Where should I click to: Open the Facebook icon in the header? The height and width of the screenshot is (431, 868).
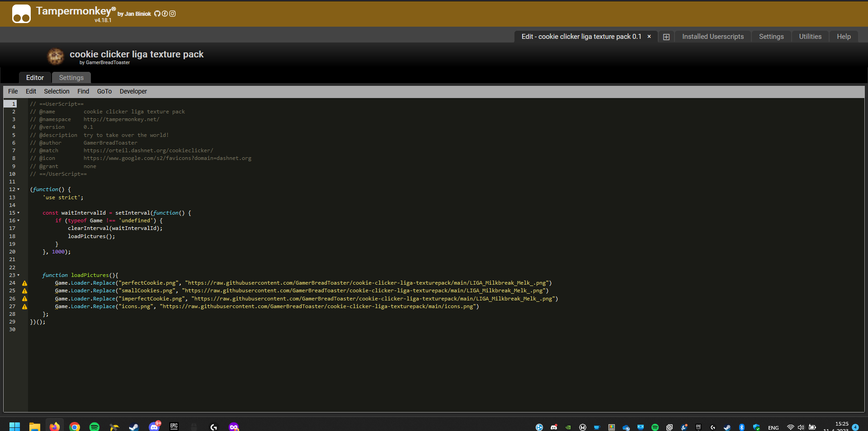click(x=165, y=14)
